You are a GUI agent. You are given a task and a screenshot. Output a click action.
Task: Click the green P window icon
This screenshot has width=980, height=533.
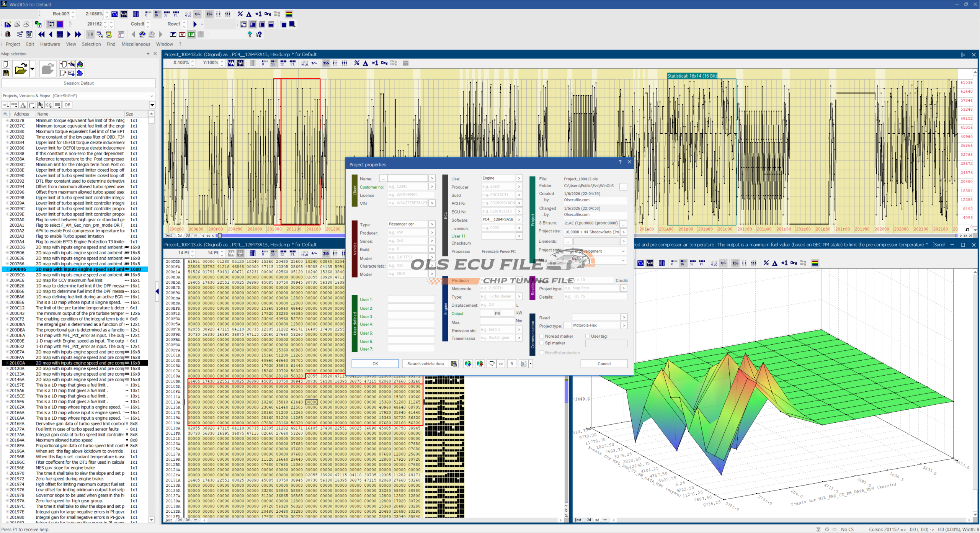tap(191, 34)
